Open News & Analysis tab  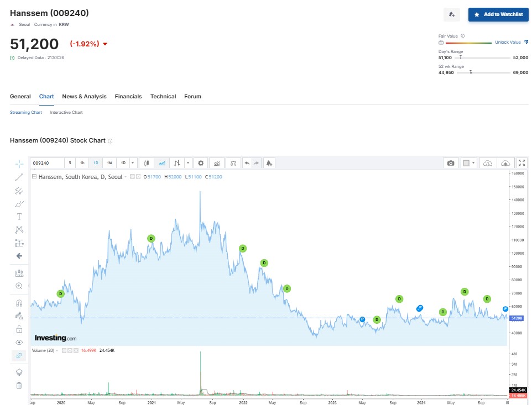[x=84, y=97]
